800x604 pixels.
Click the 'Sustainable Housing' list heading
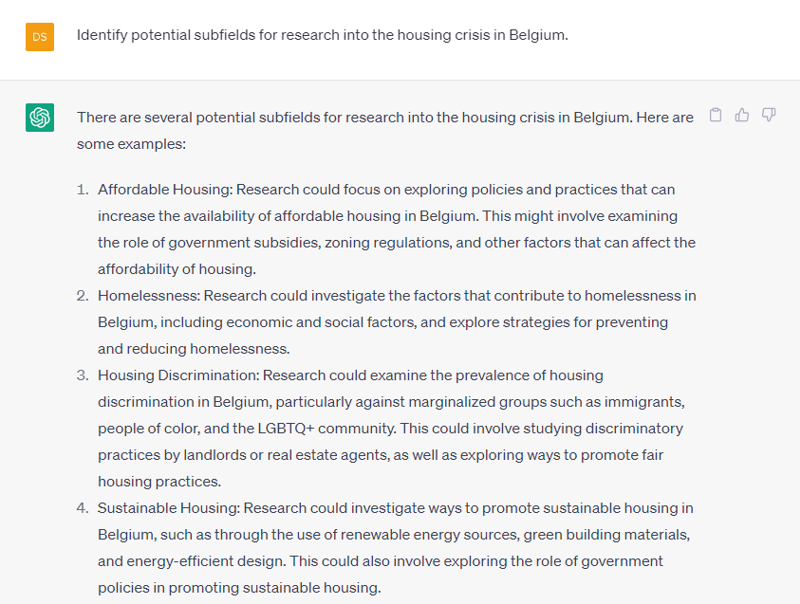169,509
